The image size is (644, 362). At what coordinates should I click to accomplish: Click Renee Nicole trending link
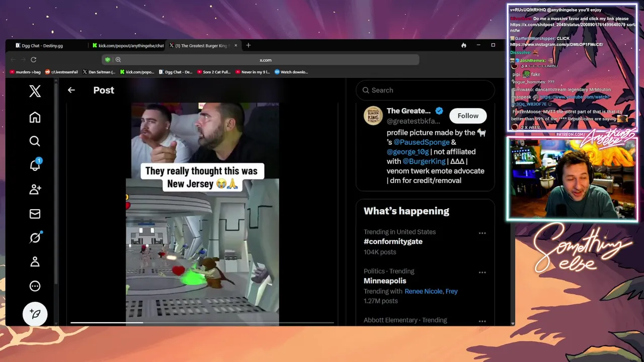[424, 291]
